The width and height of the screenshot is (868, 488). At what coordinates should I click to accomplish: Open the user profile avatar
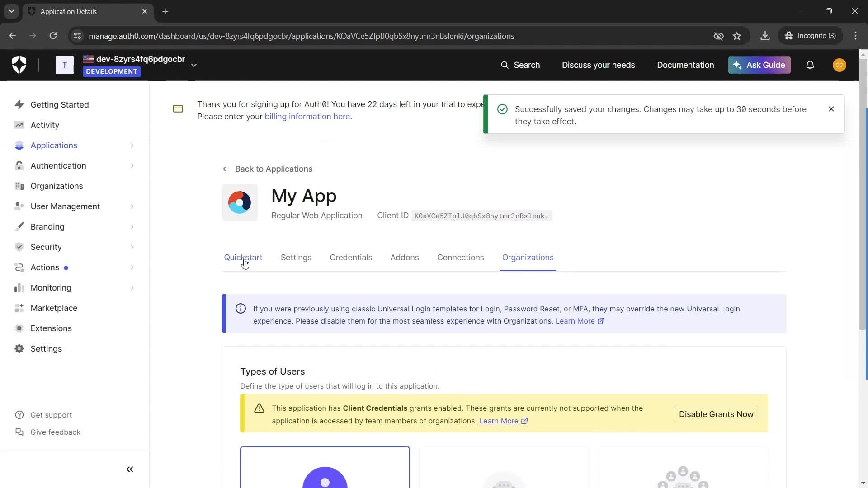click(840, 65)
